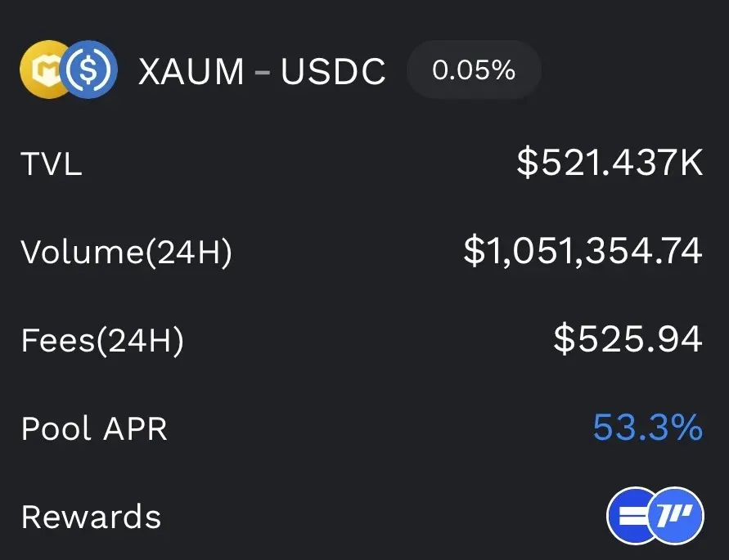The image size is (729, 560).
Task: Open the 53.3% APR link
Action: click(x=648, y=427)
